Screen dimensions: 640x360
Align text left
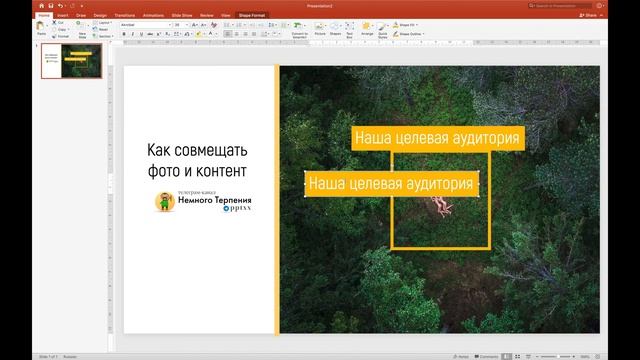click(x=228, y=34)
